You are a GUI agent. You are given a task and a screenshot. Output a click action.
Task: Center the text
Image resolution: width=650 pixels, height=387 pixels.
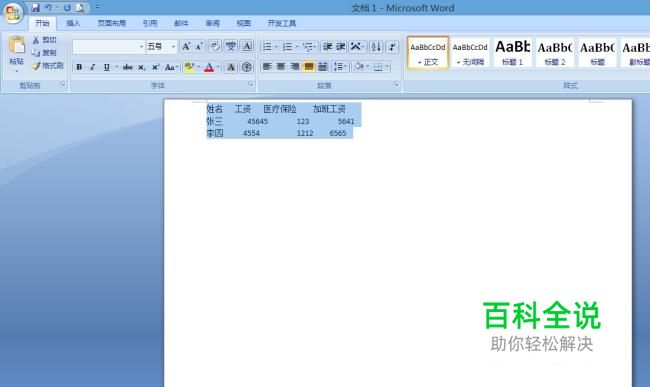coord(281,67)
